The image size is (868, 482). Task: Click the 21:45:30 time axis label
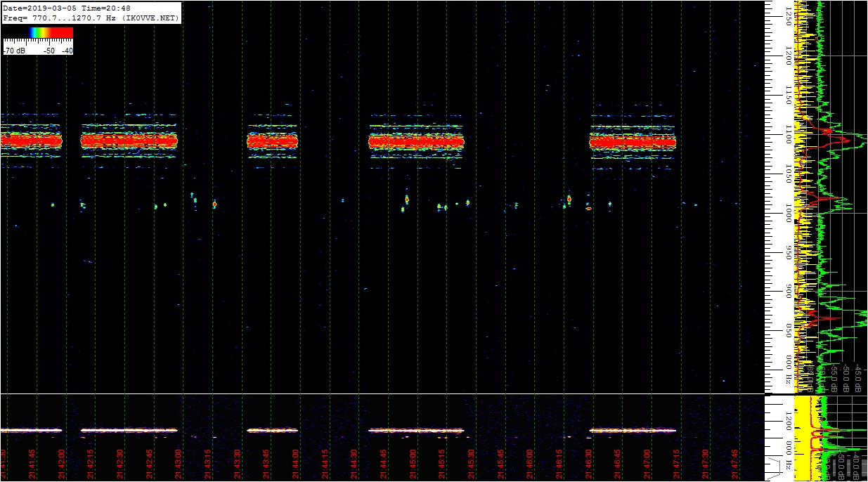click(x=471, y=462)
